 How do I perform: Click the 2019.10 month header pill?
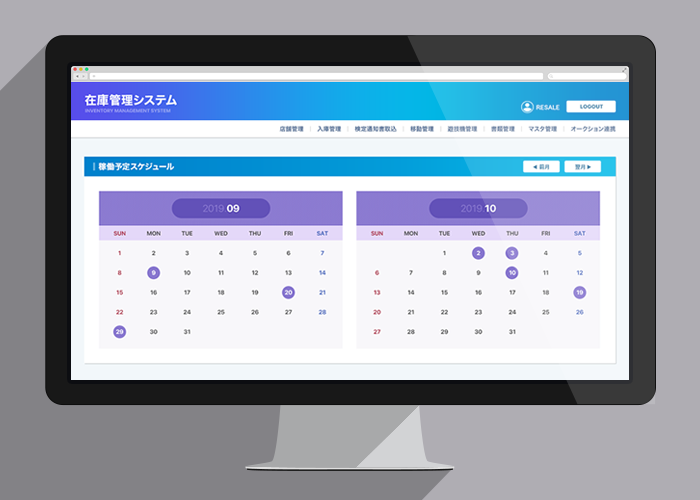click(478, 208)
